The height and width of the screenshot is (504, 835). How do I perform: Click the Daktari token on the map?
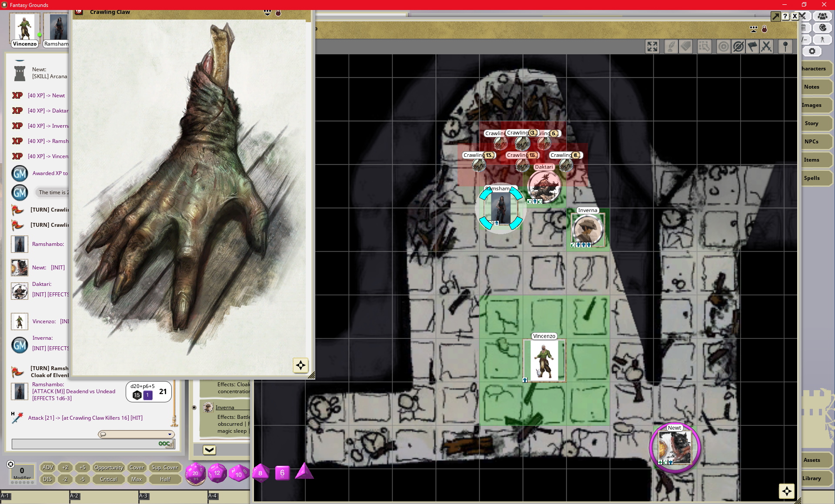point(544,186)
